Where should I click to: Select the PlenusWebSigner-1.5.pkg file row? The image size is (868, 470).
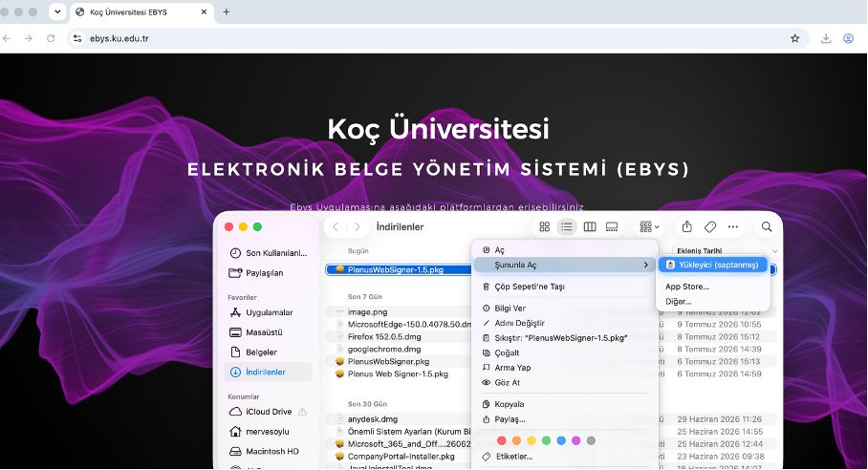[399, 269]
